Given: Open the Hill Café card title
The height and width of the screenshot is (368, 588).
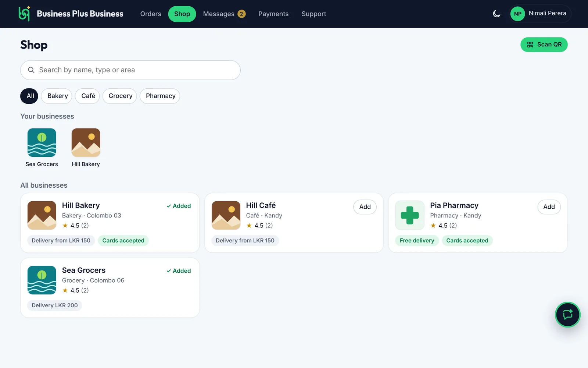Looking at the screenshot, I should tap(261, 205).
